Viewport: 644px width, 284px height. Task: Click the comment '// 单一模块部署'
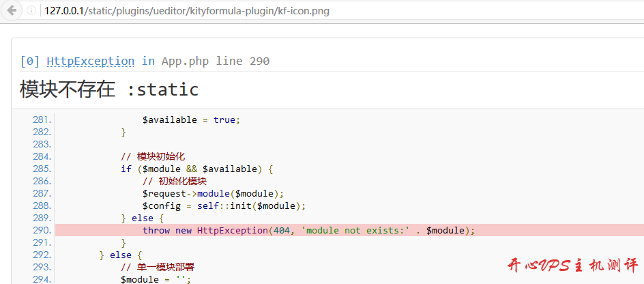tap(158, 268)
